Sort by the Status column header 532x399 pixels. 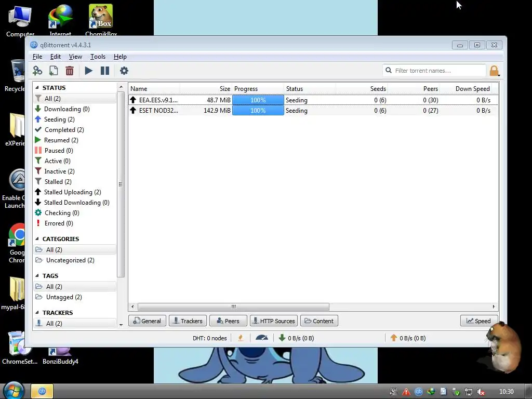pyautogui.click(x=310, y=88)
